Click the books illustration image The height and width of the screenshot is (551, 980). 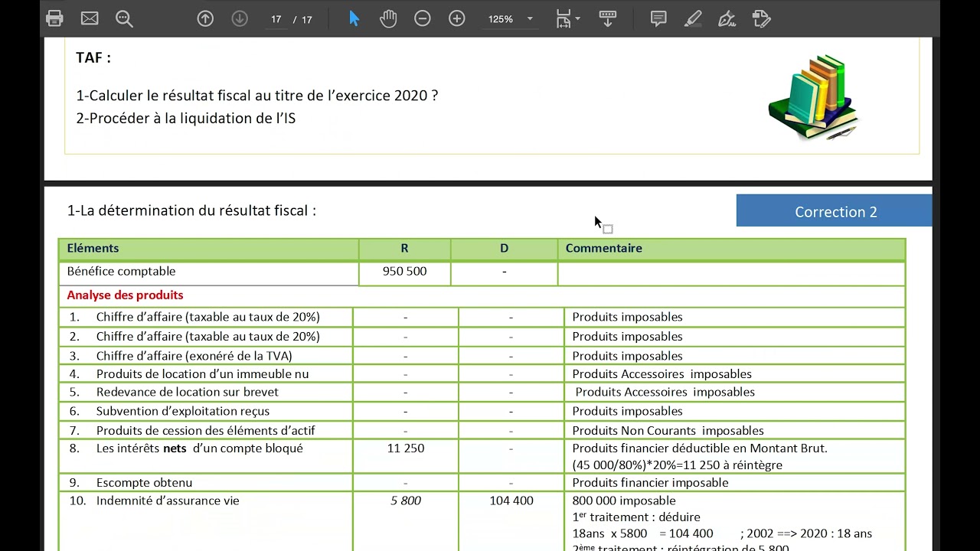point(814,97)
